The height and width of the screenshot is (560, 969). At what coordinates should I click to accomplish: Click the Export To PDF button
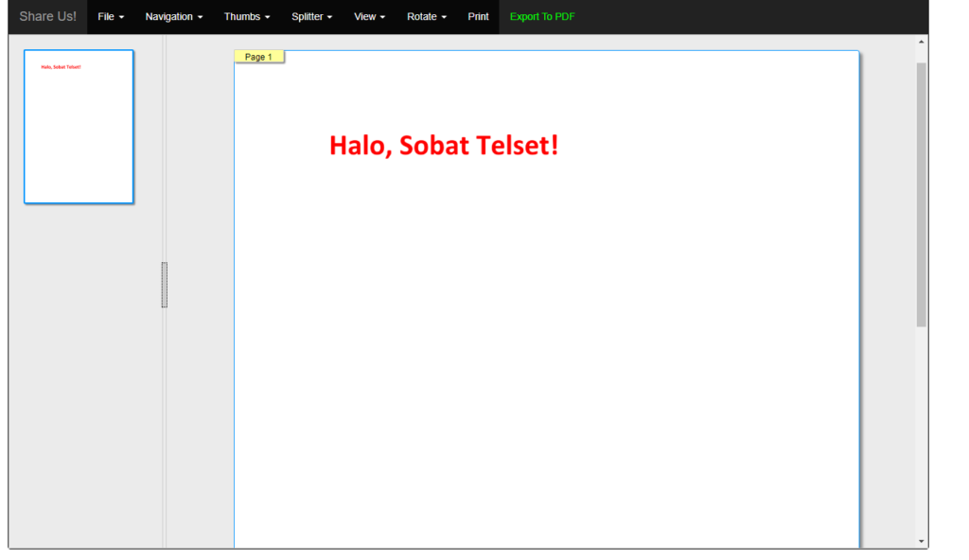(x=541, y=16)
